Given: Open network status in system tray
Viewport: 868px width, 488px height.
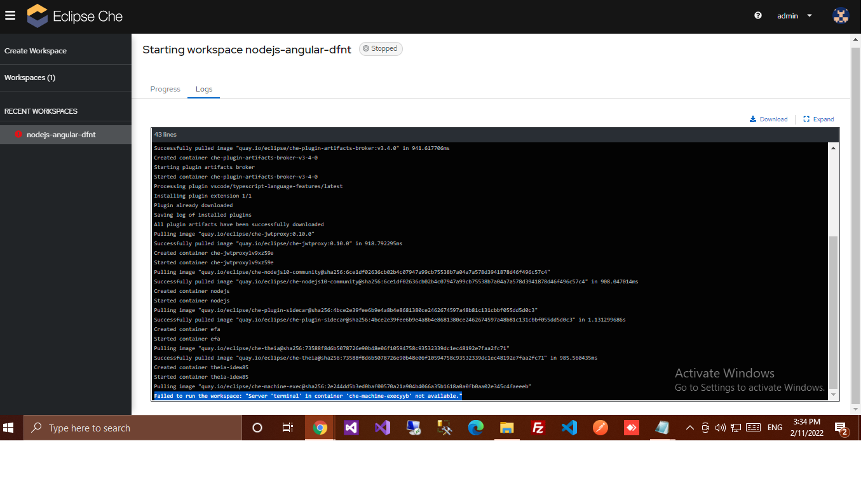Looking at the screenshot, I should [736, 428].
